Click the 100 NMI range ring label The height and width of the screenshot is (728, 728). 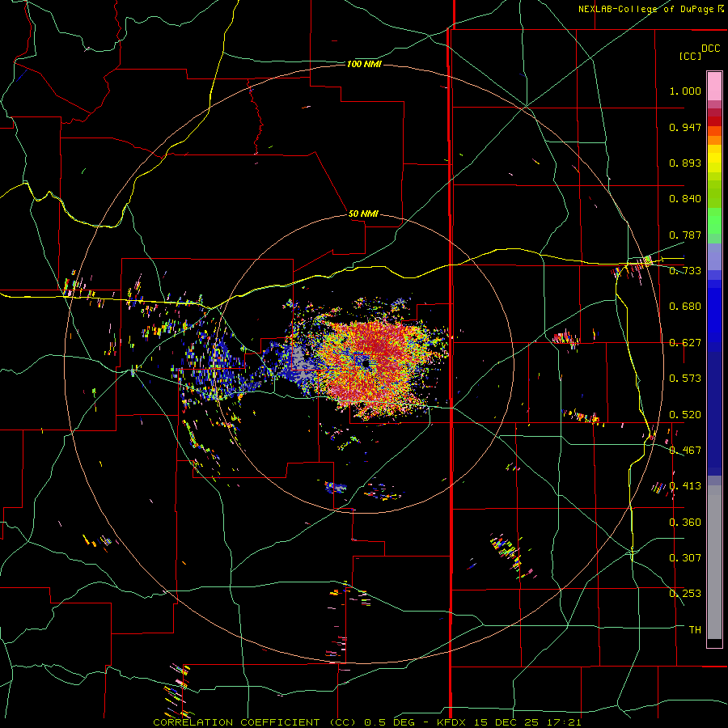point(364,64)
